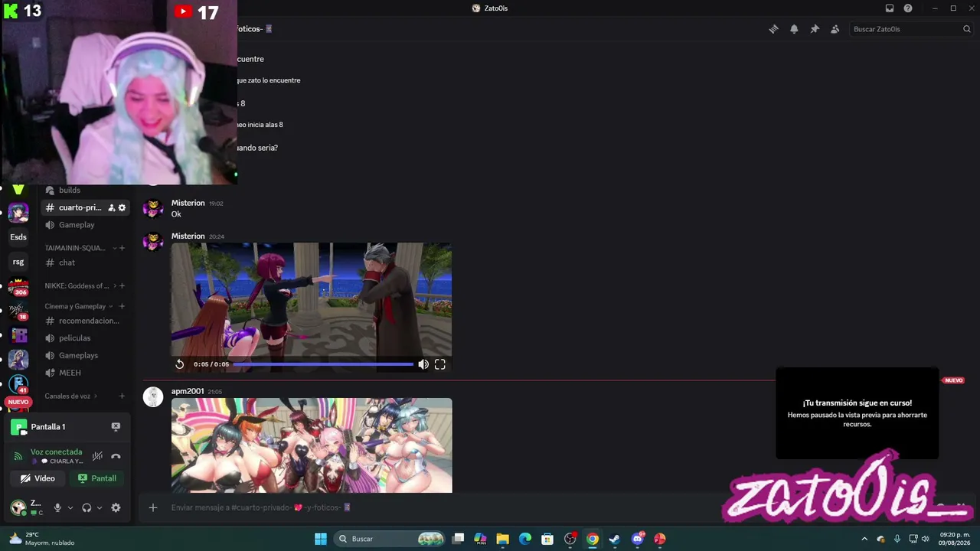Screen dimensions: 980x551
Task: Toggle noise suppression icon
Action: (x=97, y=456)
